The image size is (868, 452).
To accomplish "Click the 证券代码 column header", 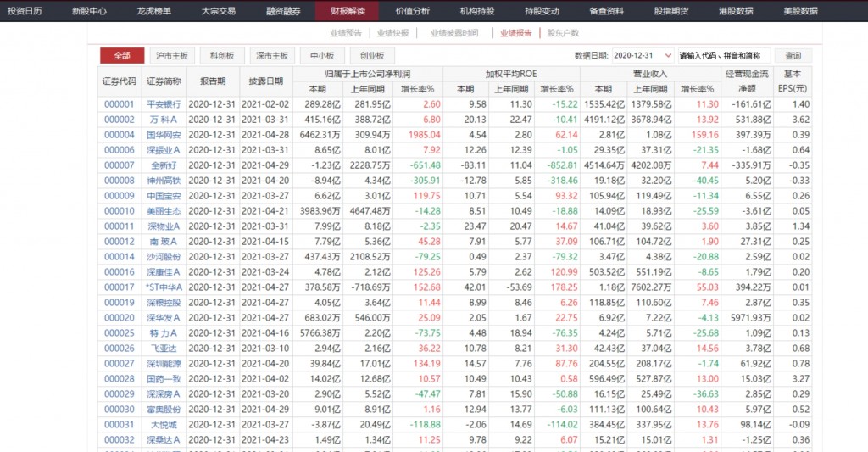I will tap(119, 81).
